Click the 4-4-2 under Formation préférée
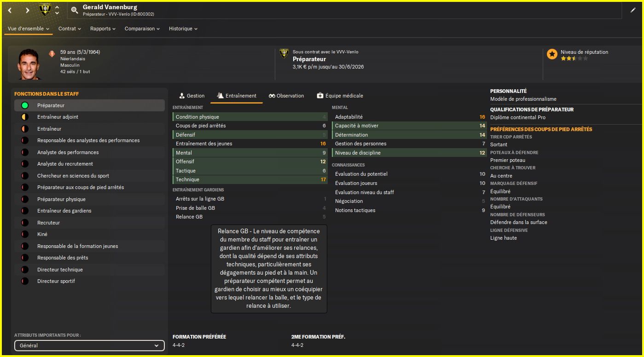This screenshot has width=644, height=357. 179,345
